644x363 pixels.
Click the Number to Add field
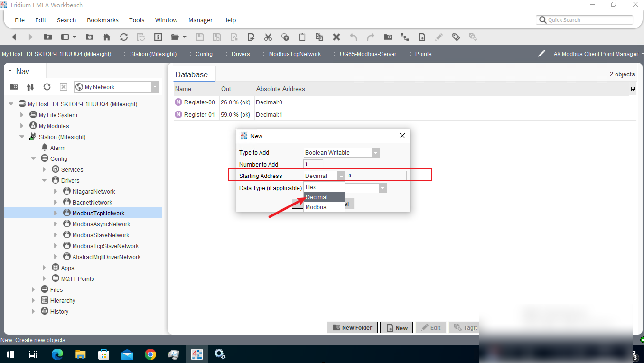pyautogui.click(x=313, y=164)
